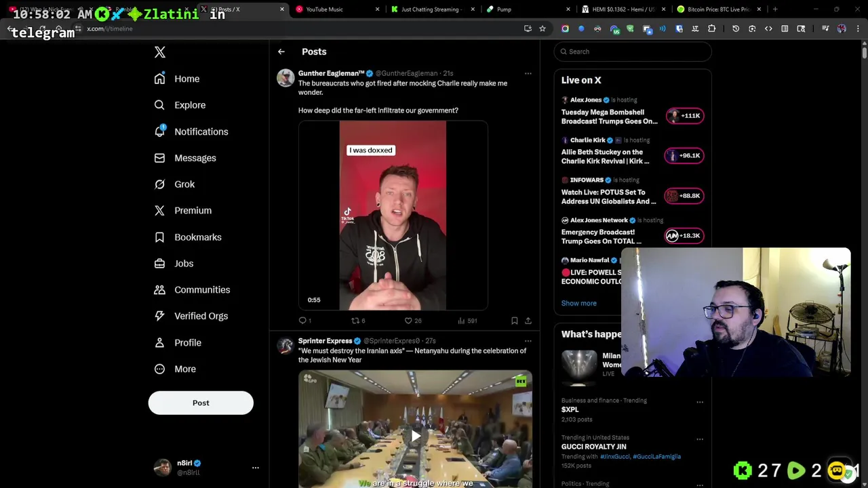Open more options for $XPL trend
Screen dimensions: 868x488
pyautogui.click(x=700, y=402)
